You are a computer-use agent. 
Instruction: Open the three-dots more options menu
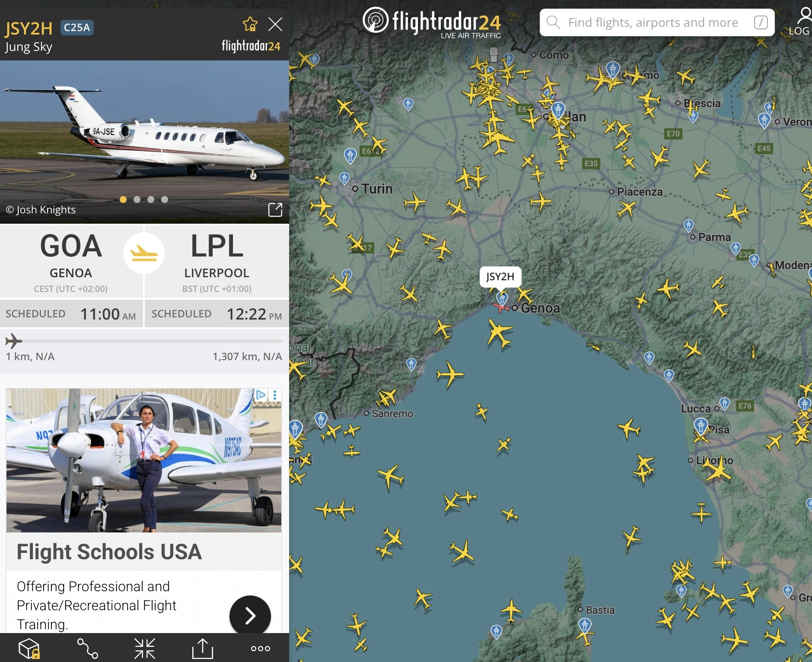coord(261,649)
